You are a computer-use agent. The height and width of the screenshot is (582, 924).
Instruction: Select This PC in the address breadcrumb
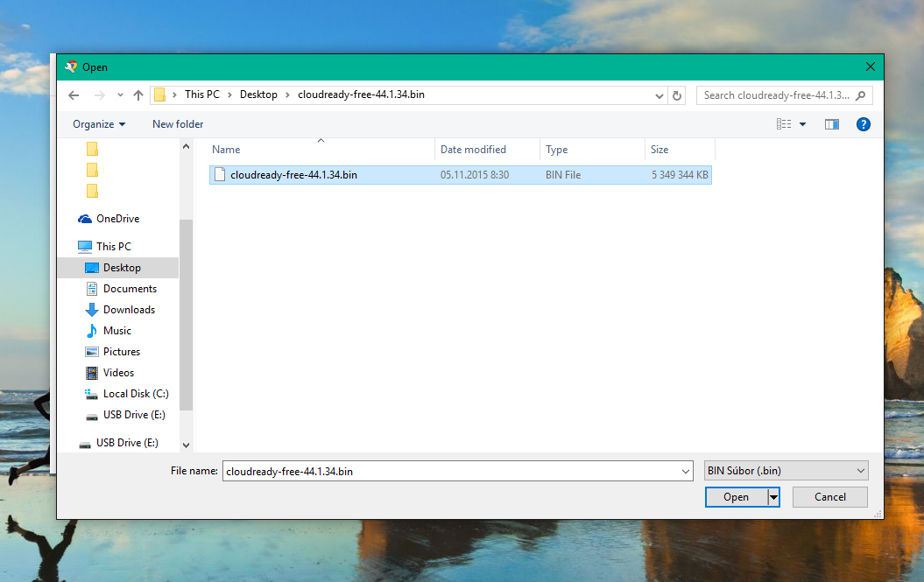coord(202,95)
